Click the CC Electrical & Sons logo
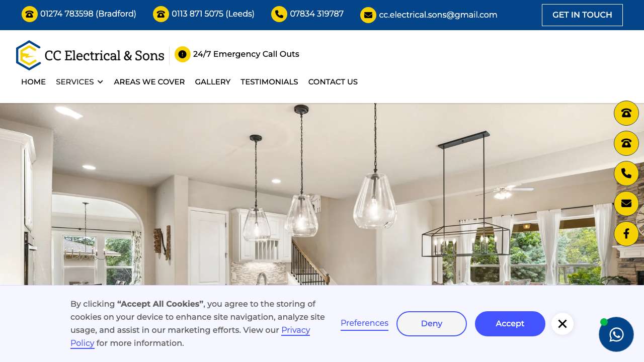Image resolution: width=644 pixels, height=362 pixels. 90,55
